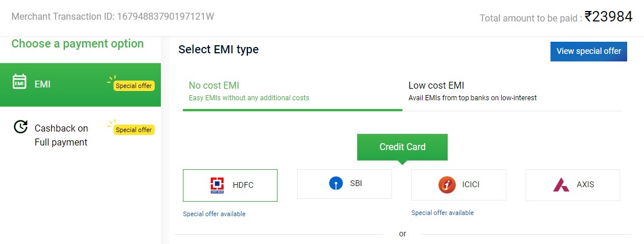
Task: Select Cashback on Full payment option
Action: 61,135
